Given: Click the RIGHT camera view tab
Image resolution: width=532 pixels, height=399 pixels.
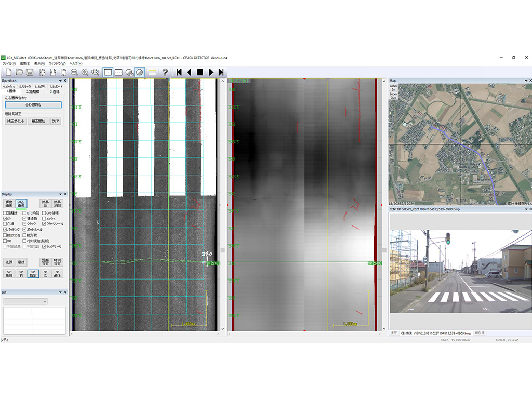Looking at the screenshot, I should coord(480,333).
